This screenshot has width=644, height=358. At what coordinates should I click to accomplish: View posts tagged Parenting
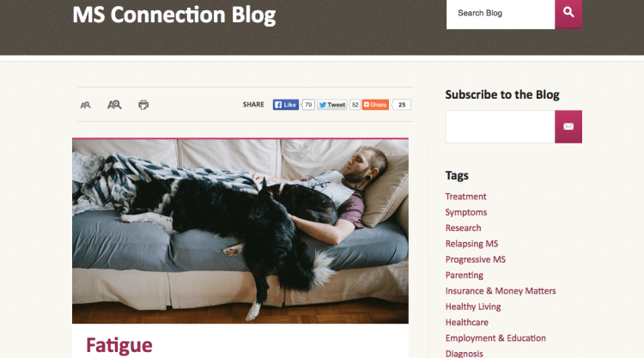pyautogui.click(x=465, y=275)
